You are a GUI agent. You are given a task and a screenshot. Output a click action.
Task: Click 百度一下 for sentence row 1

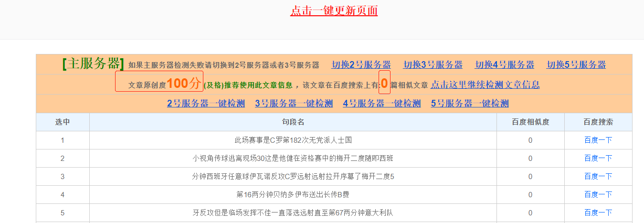point(598,140)
